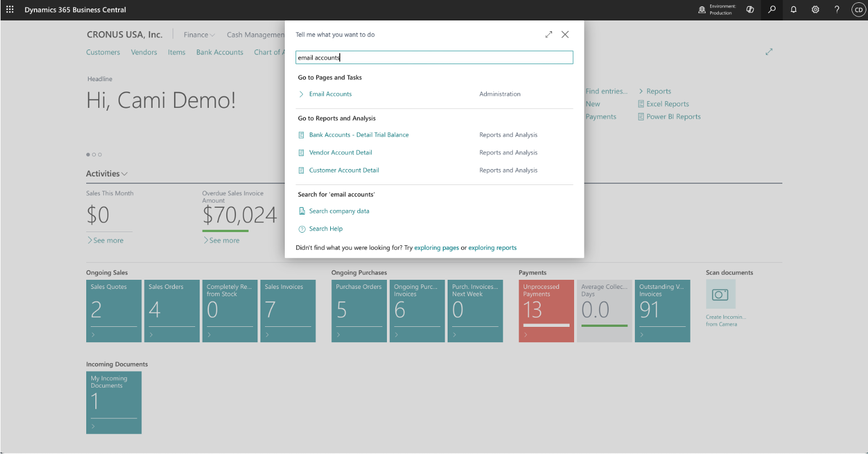Viewport: 868px width, 454px height.
Task: Open the Unprocessed Payments tile
Action: (x=546, y=311)
